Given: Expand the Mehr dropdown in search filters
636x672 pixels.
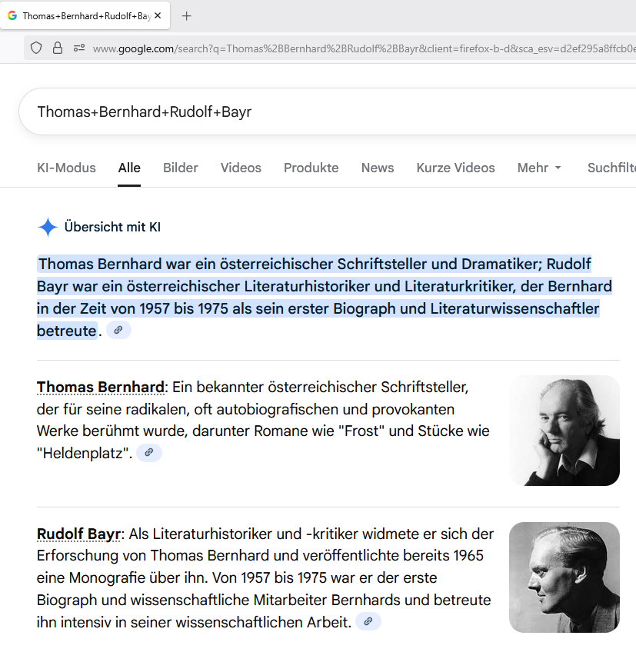Looking at the screenshot, I should pos(539,168).
